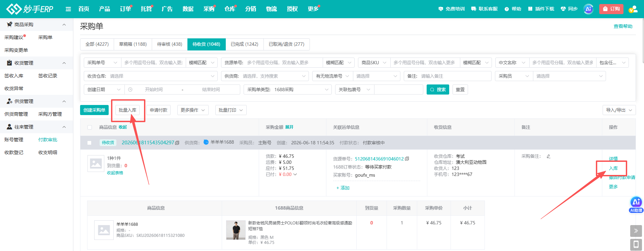Expand the 已付 amount chevron
The image size is (644, 251).
click(x=295, y=174)
